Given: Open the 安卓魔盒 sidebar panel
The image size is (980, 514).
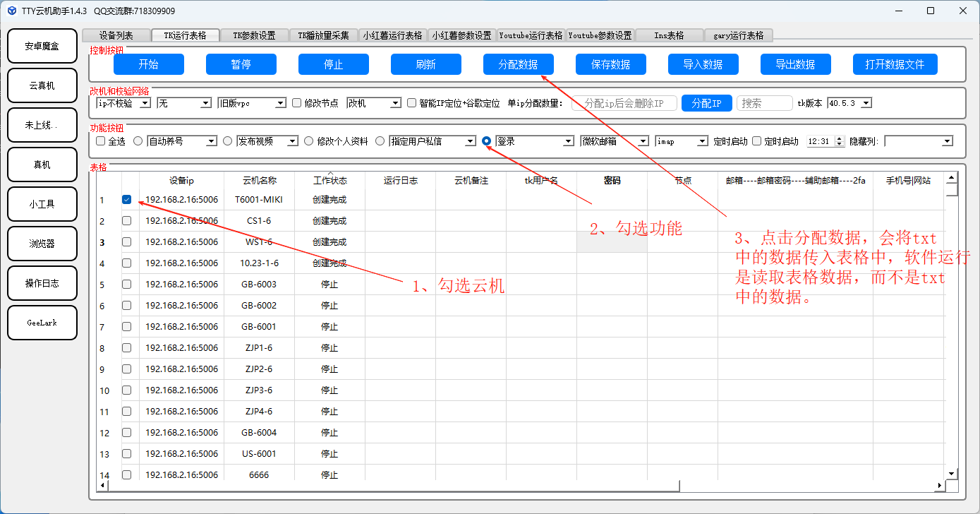Looking at the screenshot, I should pyautogui.click(x=42, y=46).
